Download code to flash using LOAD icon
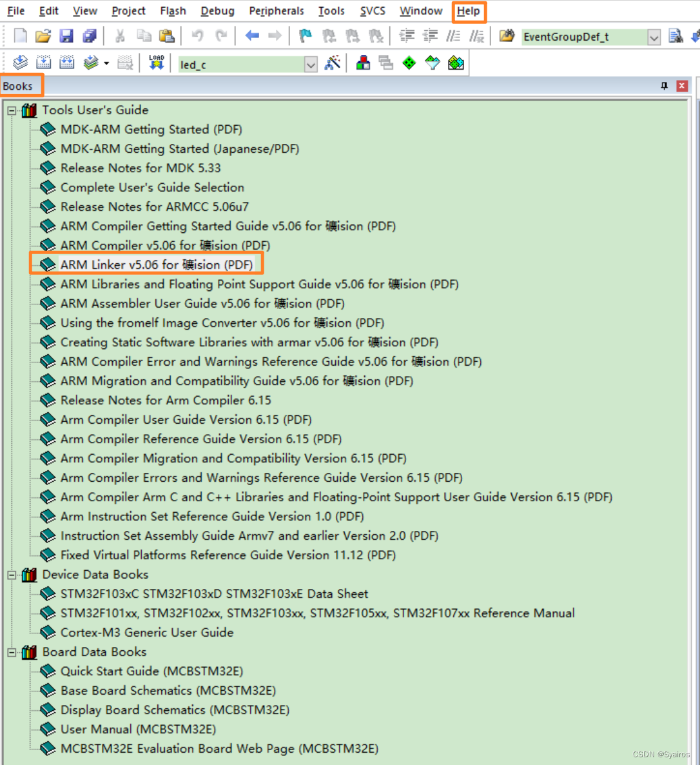Image resolution: width=700 pixels, height=765 pixels. [156, 63]
